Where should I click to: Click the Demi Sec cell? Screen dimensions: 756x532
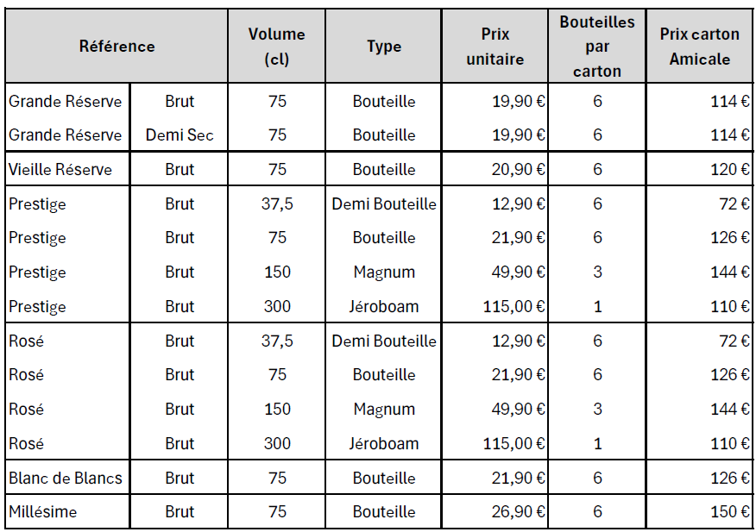(180, 135)
